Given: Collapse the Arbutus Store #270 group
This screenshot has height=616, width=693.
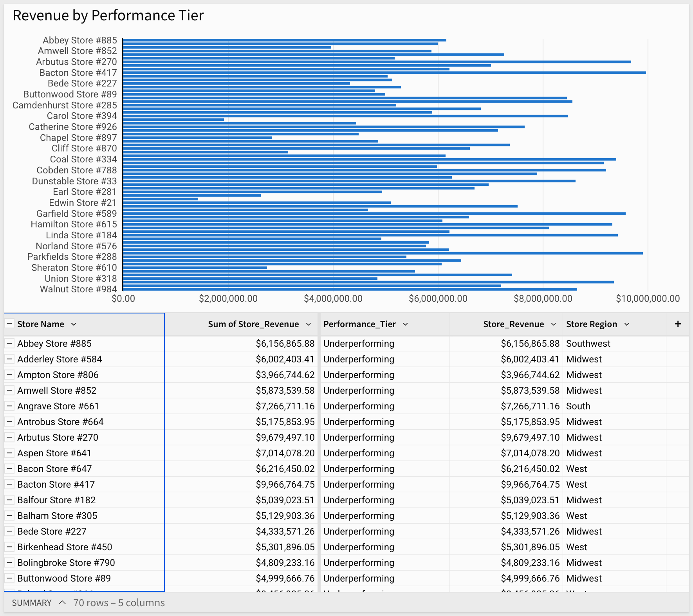Looking at the screenshot, I should (x=9, y=438).
